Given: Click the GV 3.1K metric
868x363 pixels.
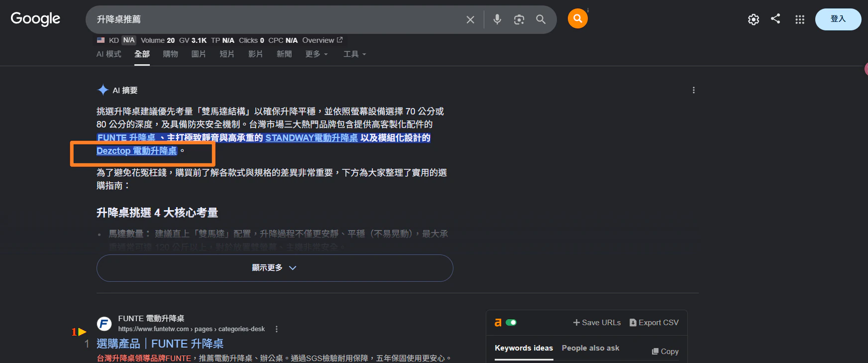Looking at the screenshot, I should tap(193, 40).
